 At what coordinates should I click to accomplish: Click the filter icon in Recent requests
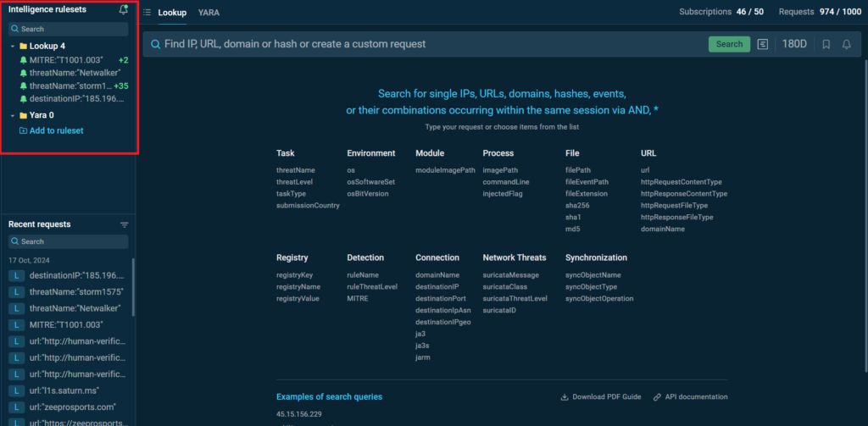pos(125,224)
